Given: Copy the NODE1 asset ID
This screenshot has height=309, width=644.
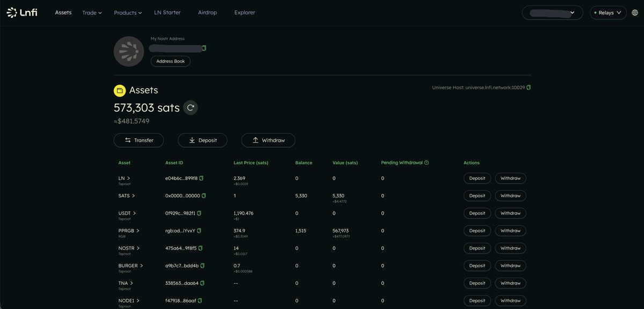Looking at the screenshot, I should click(200, 300).
